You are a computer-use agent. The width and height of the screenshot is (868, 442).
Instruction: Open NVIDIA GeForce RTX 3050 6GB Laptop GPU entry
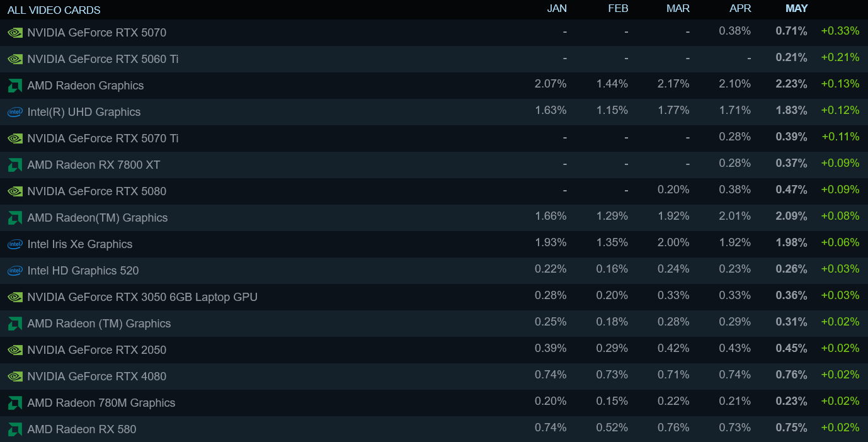[434, 297]
